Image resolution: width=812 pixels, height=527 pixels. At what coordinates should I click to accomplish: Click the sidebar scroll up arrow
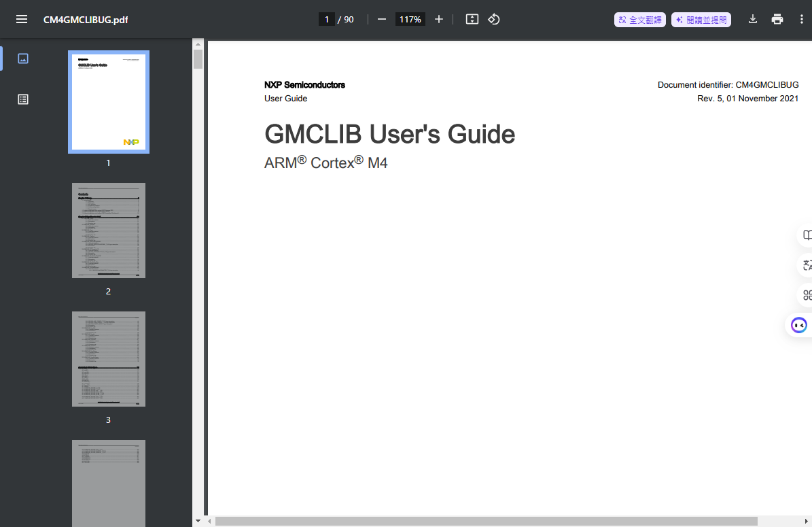pyautogui.click(x=198, y=44)
